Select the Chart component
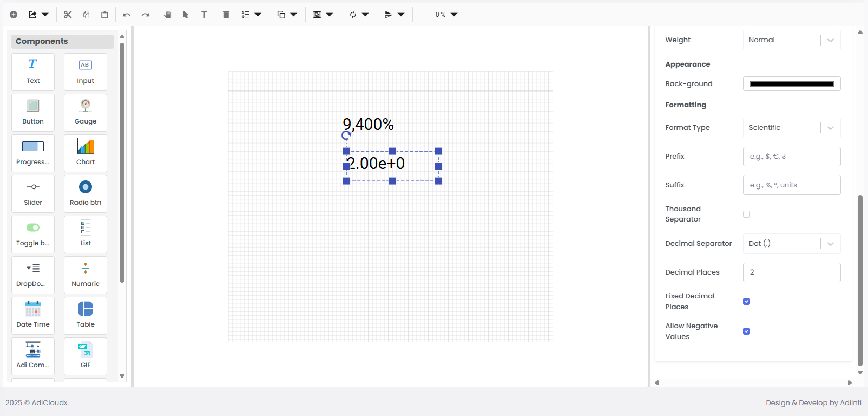 point(86,153)
